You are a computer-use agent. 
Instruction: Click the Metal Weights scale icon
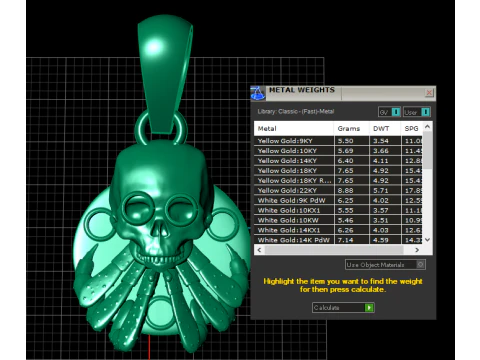coord(258,93)
